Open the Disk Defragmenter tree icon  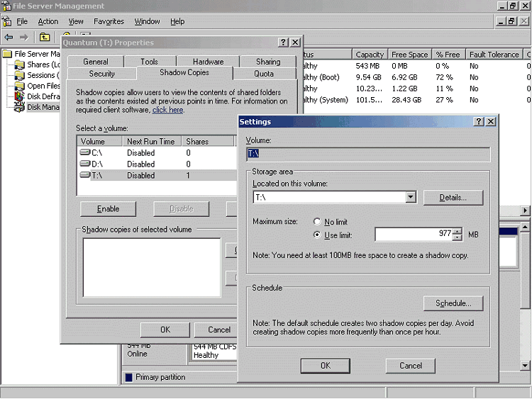pyautogui.click(x=20, y=97)
